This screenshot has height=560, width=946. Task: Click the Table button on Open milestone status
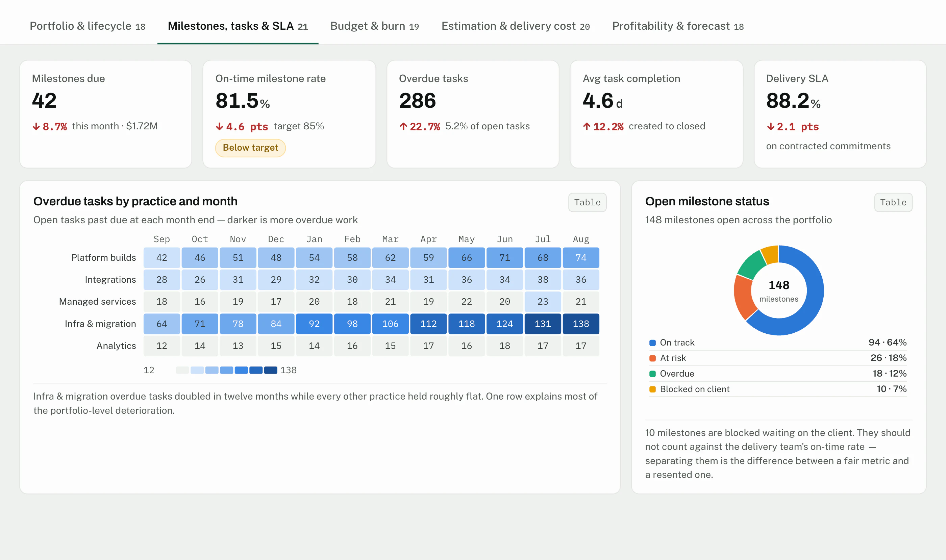(x=893, y=202)
